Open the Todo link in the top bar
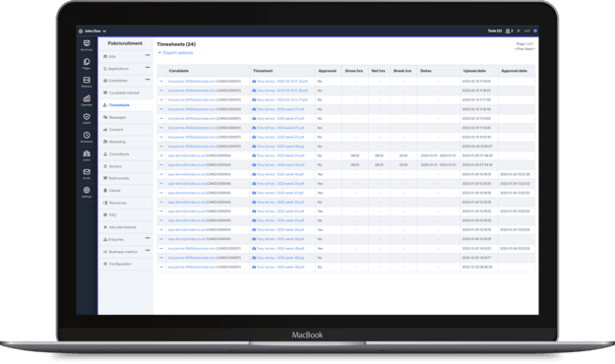615x364 pixels. tap(495, 30)
